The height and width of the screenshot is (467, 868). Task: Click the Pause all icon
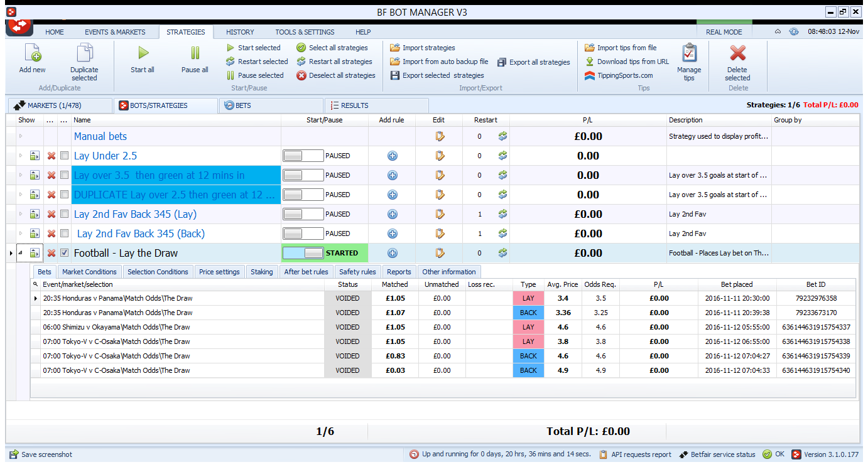195,53
